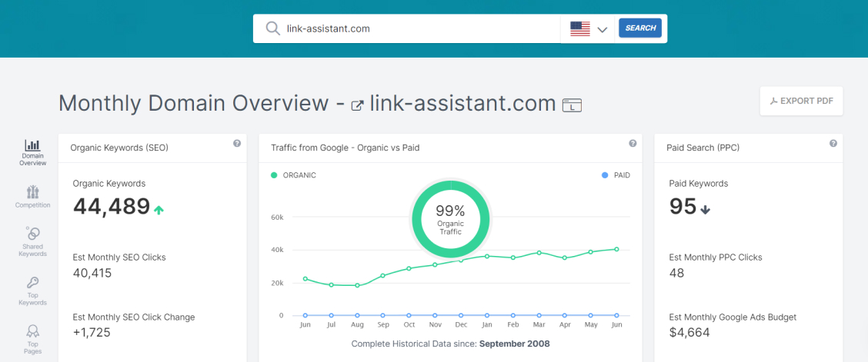Click the +1,725 SEO click change value
This screenshot has width=868, height=362.
[x=92, y=333]
